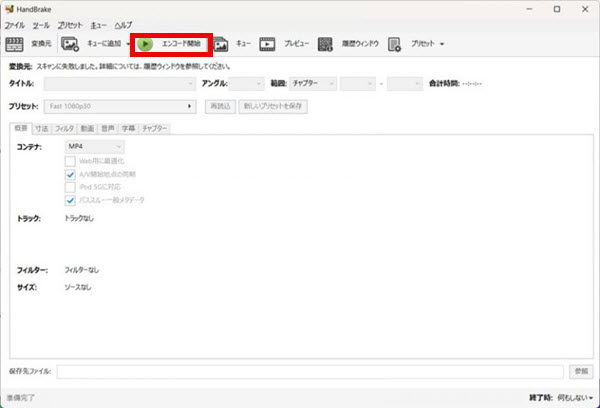Click the キューに追加 add-to-queue icon
This screenshot has width=600, height=408.
click(69, 44)
